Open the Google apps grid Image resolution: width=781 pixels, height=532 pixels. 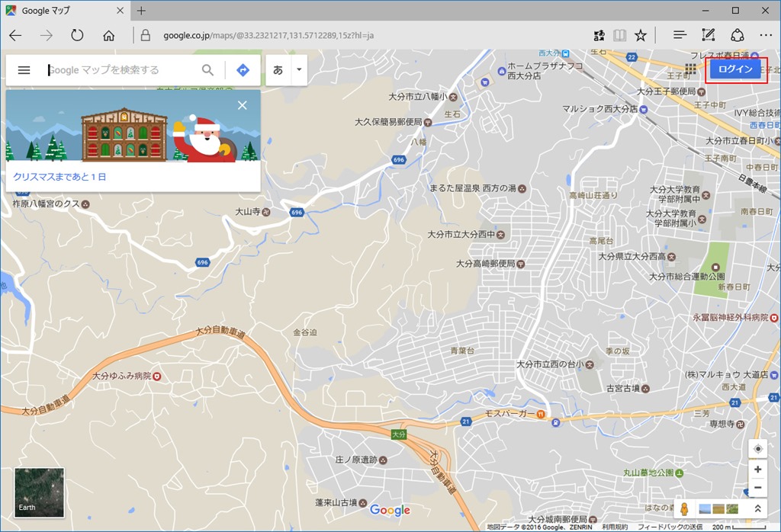point(690,69)
